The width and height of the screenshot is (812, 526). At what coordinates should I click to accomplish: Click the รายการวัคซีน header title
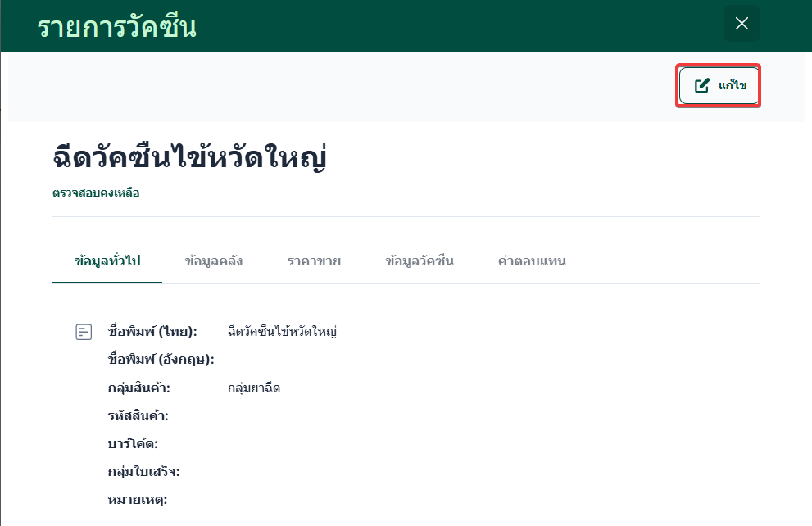(x=116, y=27)
